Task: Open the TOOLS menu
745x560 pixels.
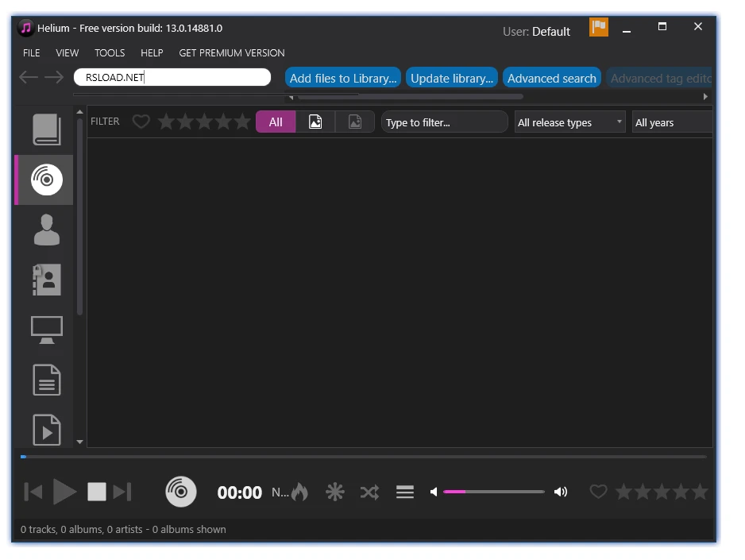Action: point(110,53)
